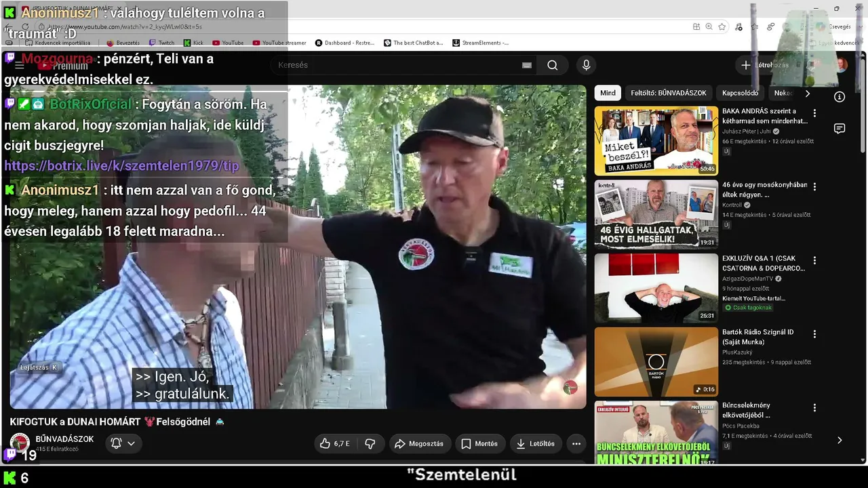Open notification bell dropdown for BŰNVADÁSZOK
Image resolution: width=868 pixels, height=488 pixels.
[123, 443]
